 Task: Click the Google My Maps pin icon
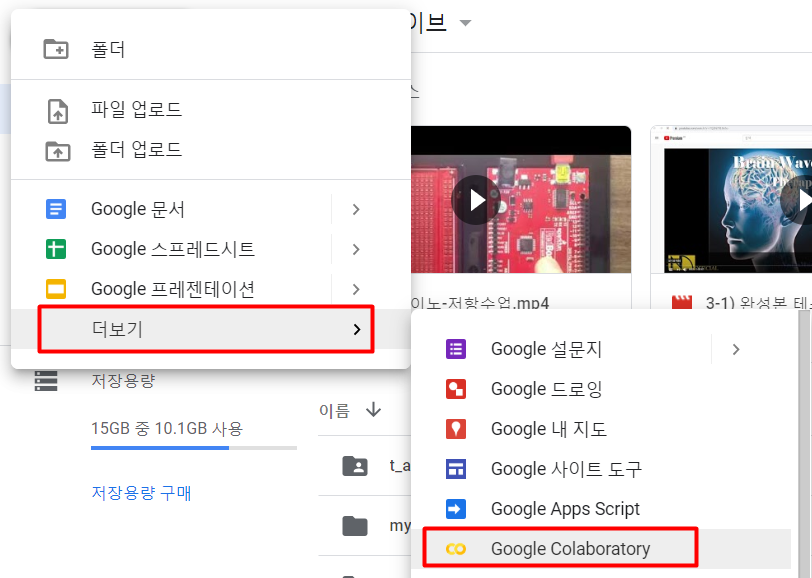click(456, 429)
